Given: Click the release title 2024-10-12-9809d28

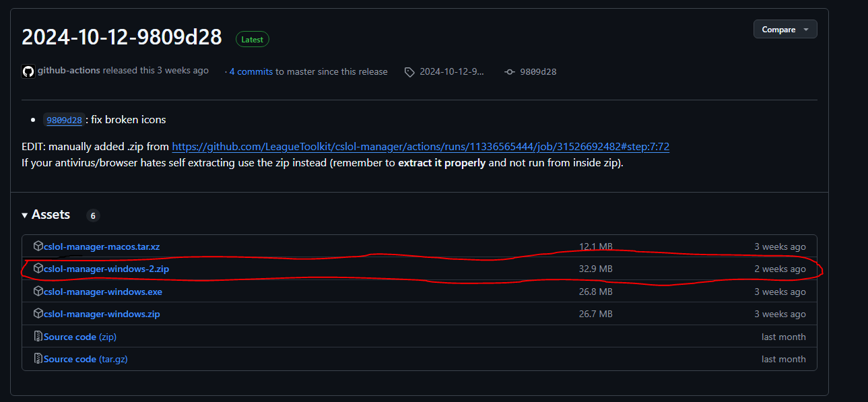Looking at the screenshot, I should tap(122, 37).
